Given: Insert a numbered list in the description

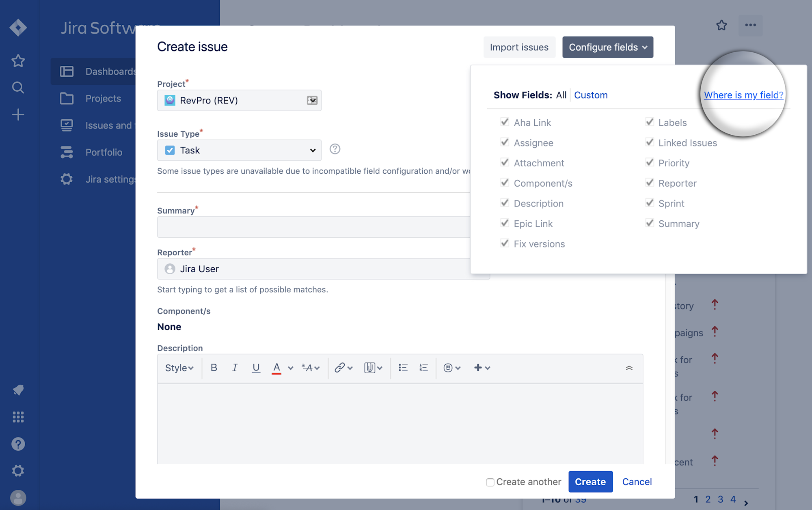Looking at the screenshot, I should pyautogui.click(x=423, y=368).
